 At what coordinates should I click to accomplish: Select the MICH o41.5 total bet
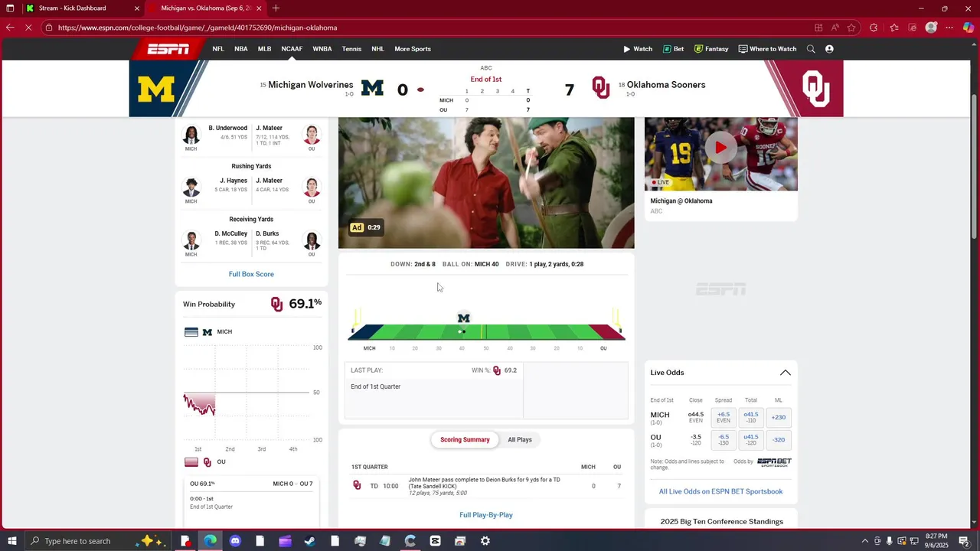coord(751,417)
